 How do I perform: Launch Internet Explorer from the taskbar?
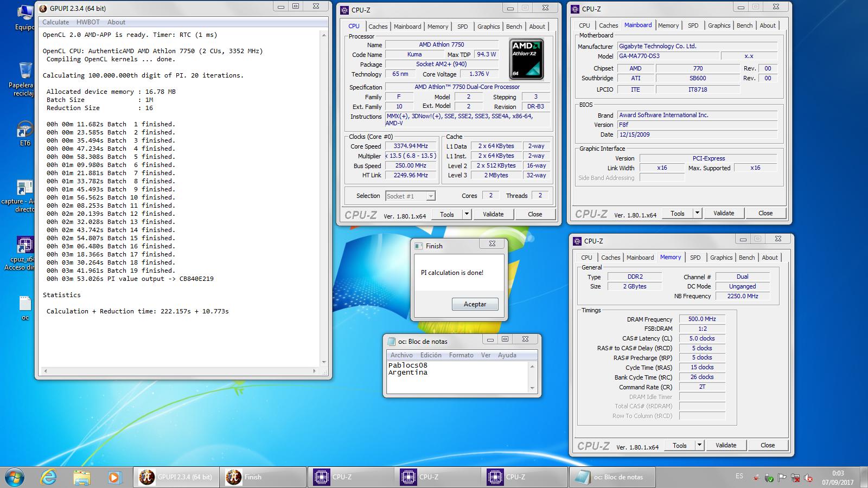pos(49,477)
